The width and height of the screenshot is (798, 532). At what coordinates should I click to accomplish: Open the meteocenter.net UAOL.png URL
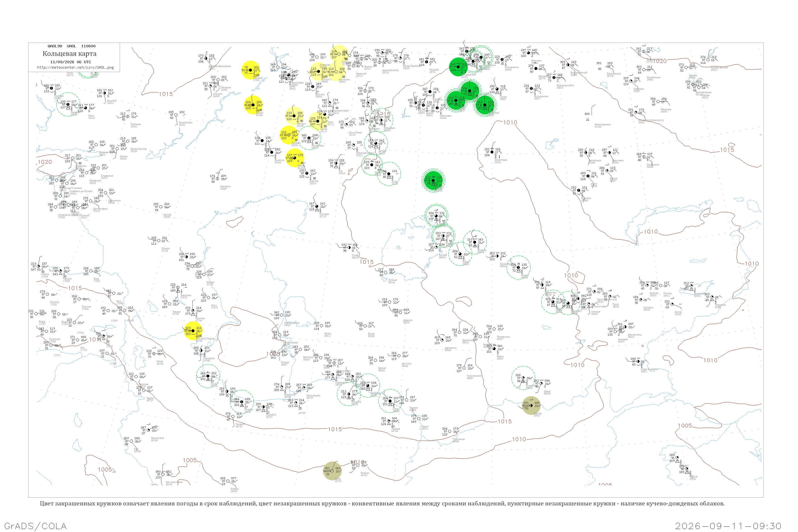(75, 68)
